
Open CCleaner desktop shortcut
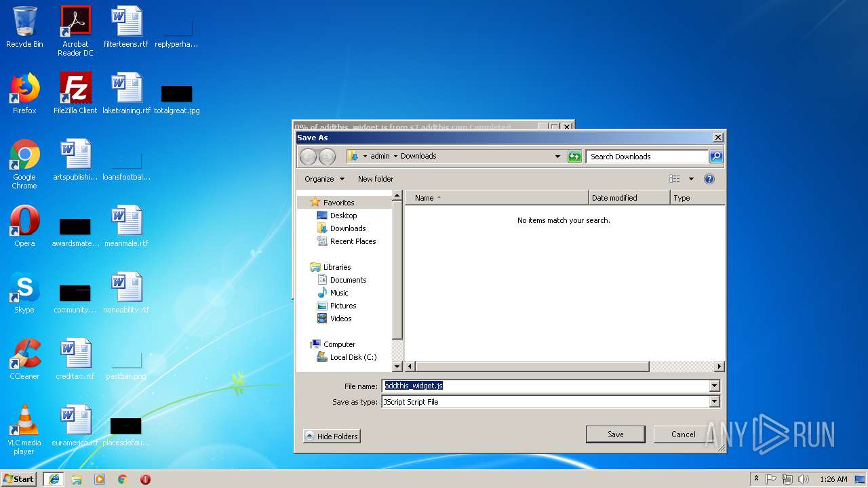coord(24,359)
